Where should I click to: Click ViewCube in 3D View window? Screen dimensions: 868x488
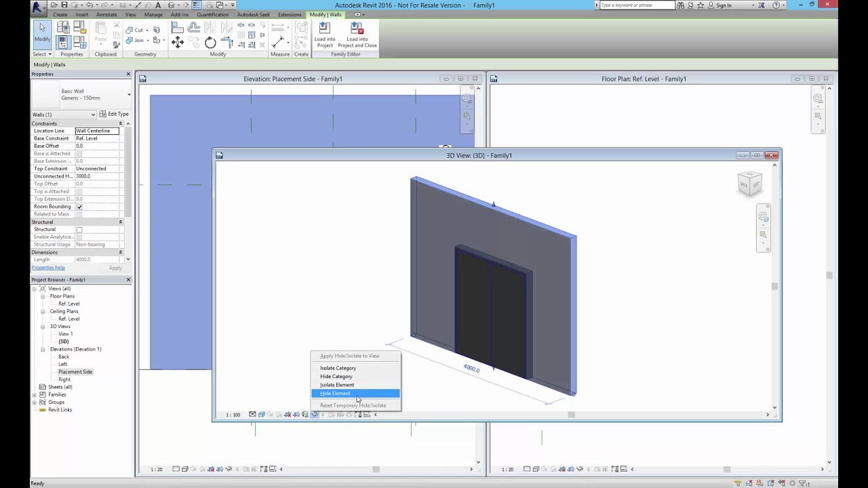pos(749,184)
